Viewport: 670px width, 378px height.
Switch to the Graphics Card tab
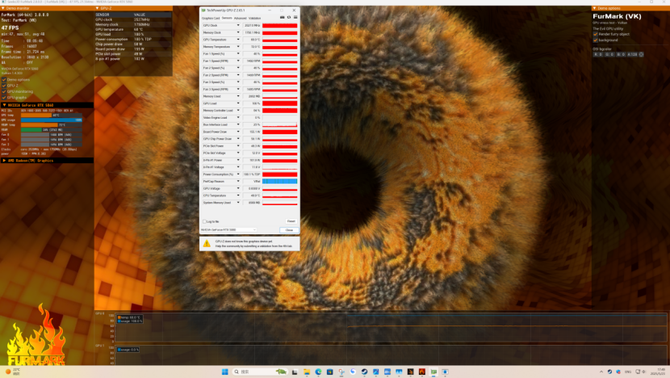(211, 18)
